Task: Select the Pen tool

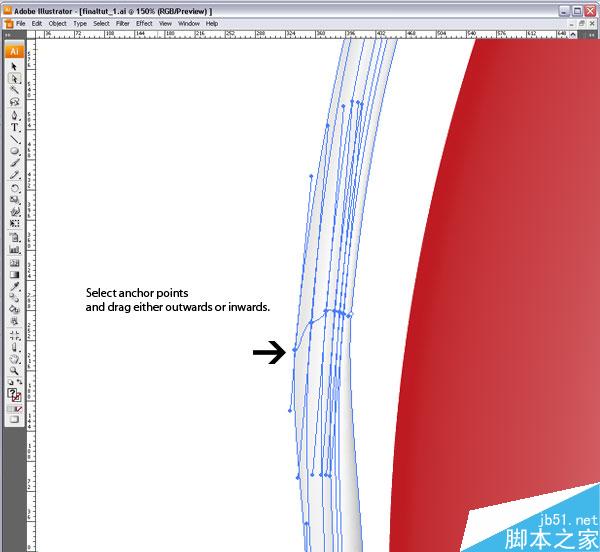Action: 14,115
